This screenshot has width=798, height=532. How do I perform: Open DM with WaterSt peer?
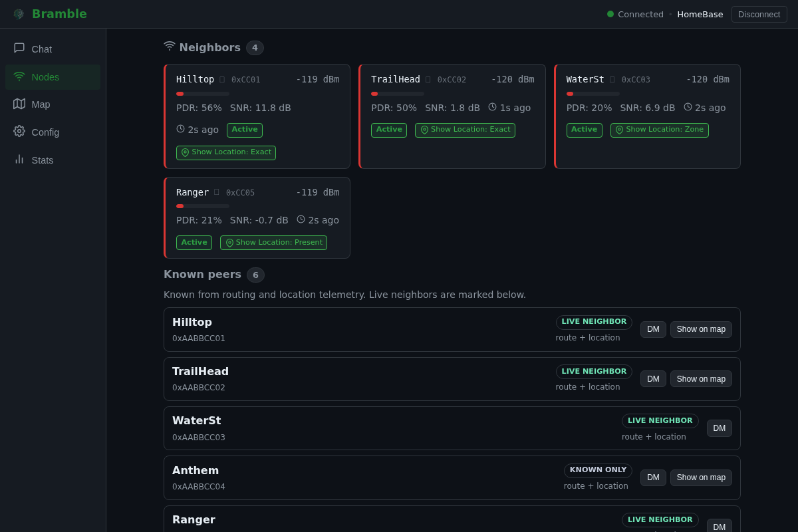[x=720, y=428]
